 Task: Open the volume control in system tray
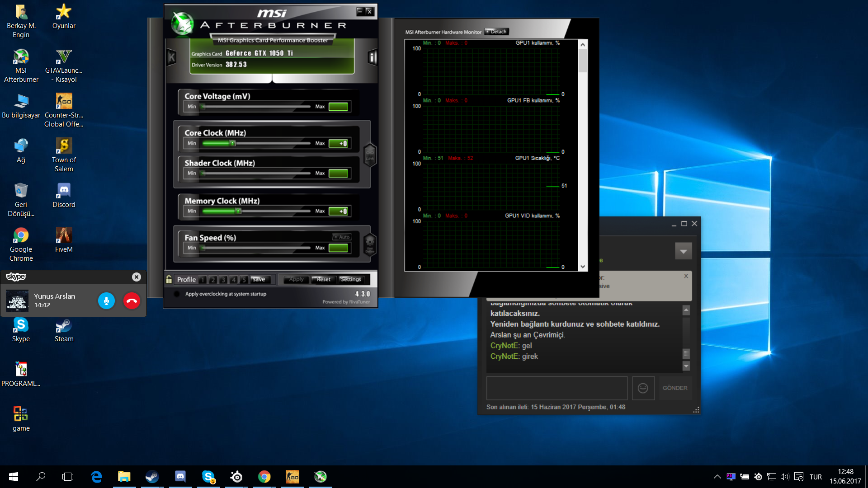(x=784, y=477)
